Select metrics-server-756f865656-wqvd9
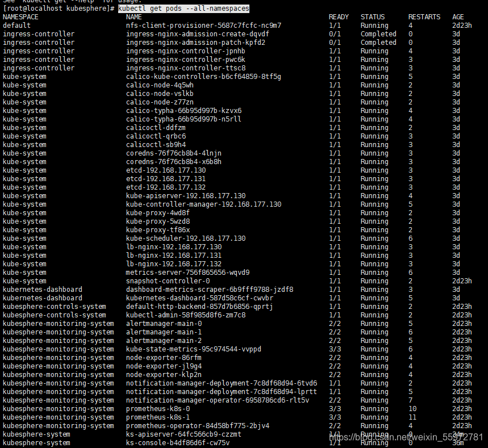The image size is (488, 448). (187, 273)
